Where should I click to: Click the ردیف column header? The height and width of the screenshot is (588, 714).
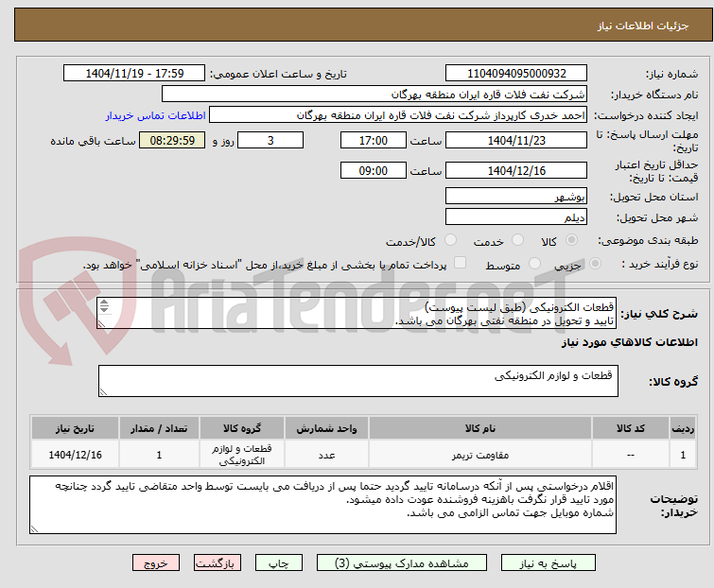coord(683,428)
